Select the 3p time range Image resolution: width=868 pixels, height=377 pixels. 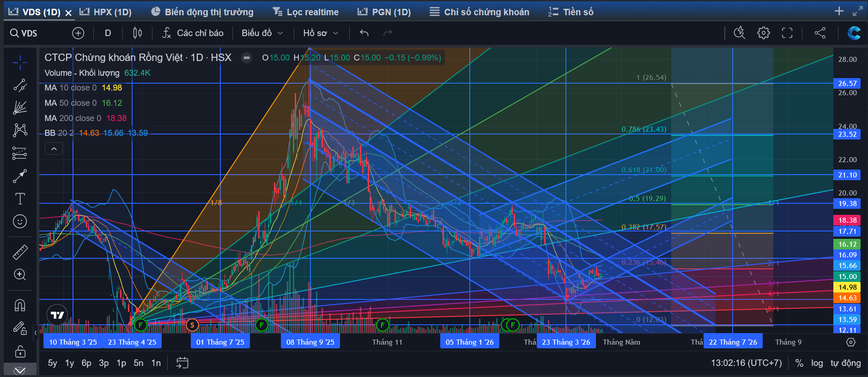click(104, 363)
